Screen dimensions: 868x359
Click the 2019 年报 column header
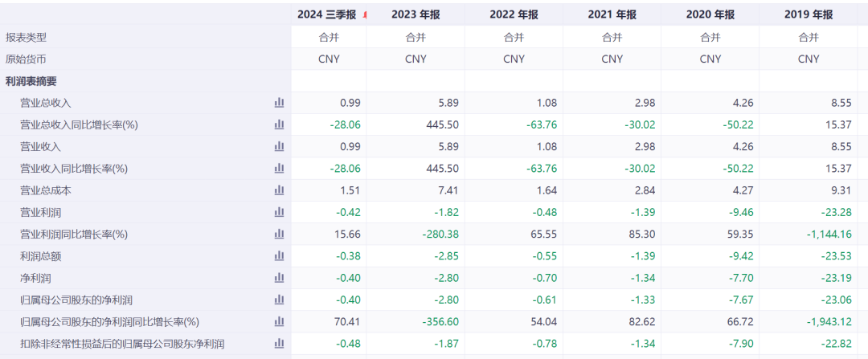pos(808,14)
